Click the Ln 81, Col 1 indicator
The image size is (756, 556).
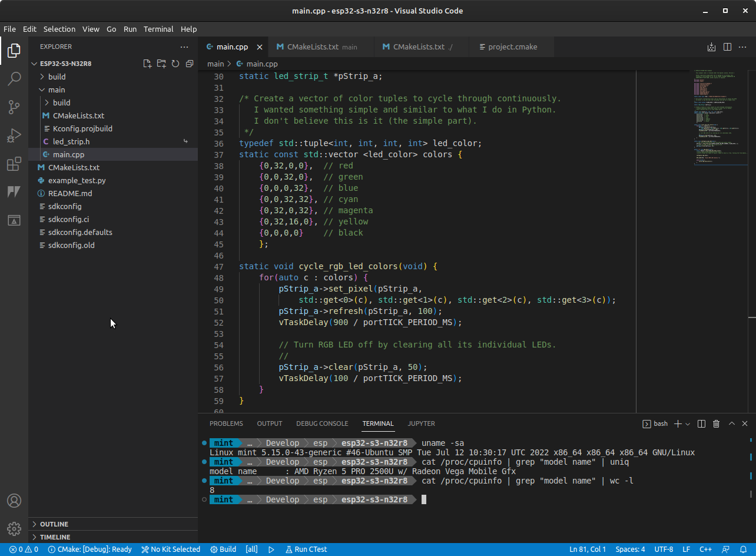588,549
